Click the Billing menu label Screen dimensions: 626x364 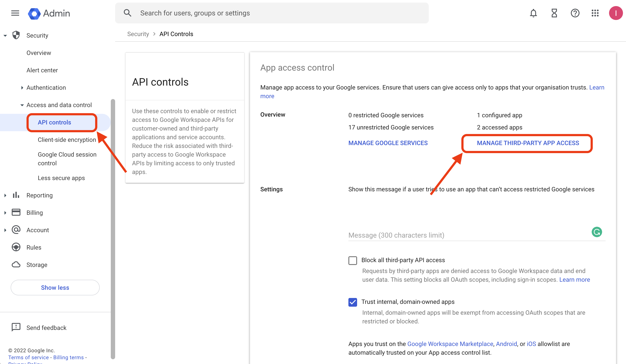35,213
